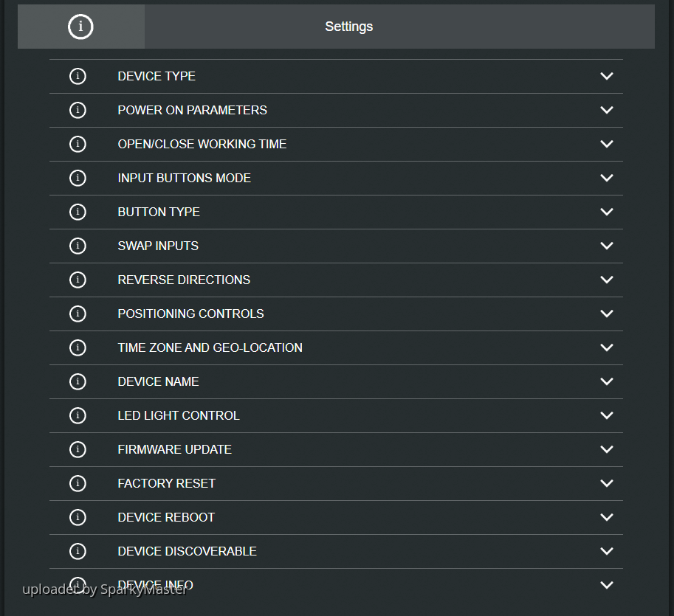This screenshot has height=616, width=674.
Task: Click the info icon beside Swap Inputs
Action: click(x=78, y=246)
